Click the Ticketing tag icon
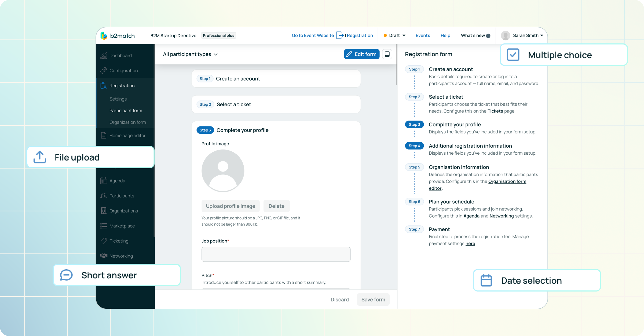 [x=104, y=241]
